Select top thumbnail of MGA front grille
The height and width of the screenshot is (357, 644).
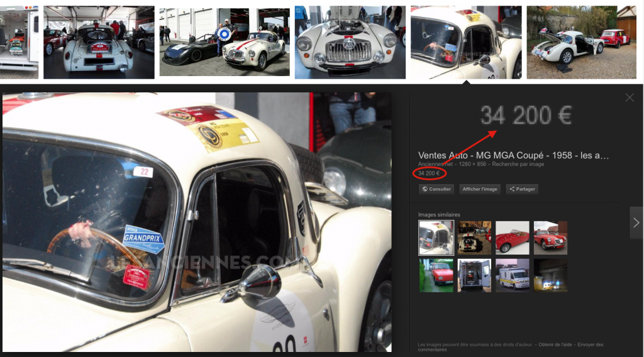click(x=350, y=42)
